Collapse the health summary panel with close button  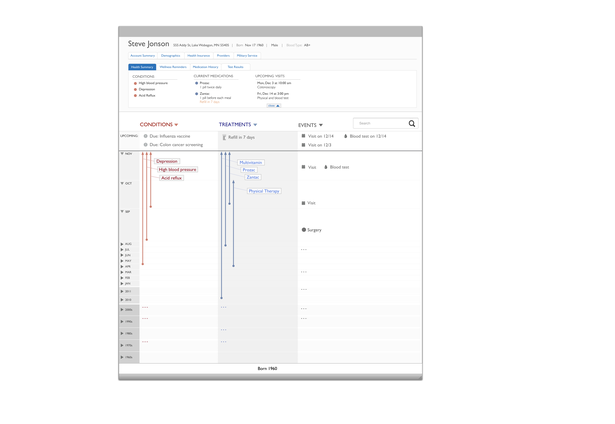click(x=274, y=106)
